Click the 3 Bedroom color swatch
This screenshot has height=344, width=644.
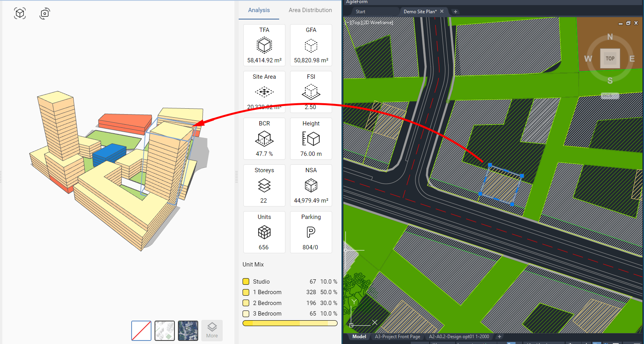246,314
